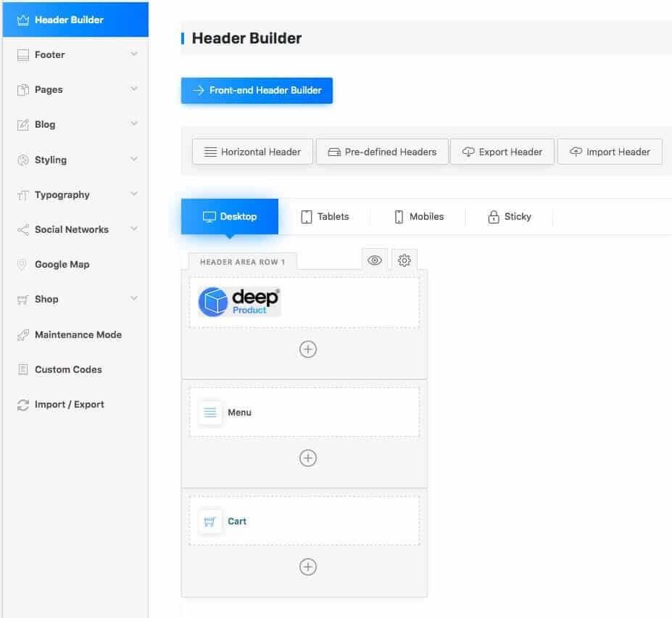Click the deep Product logo thumbnail

click(x=239, y=302)
